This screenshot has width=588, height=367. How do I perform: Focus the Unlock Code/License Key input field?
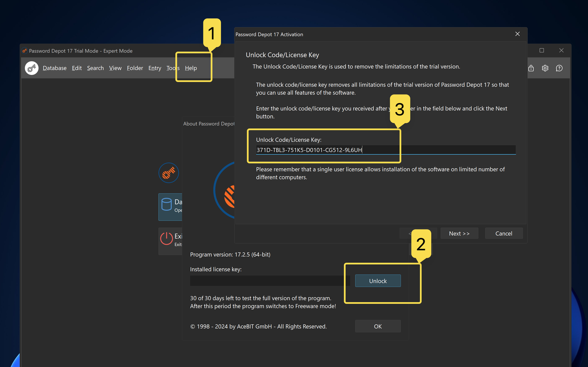coord(386,150)
